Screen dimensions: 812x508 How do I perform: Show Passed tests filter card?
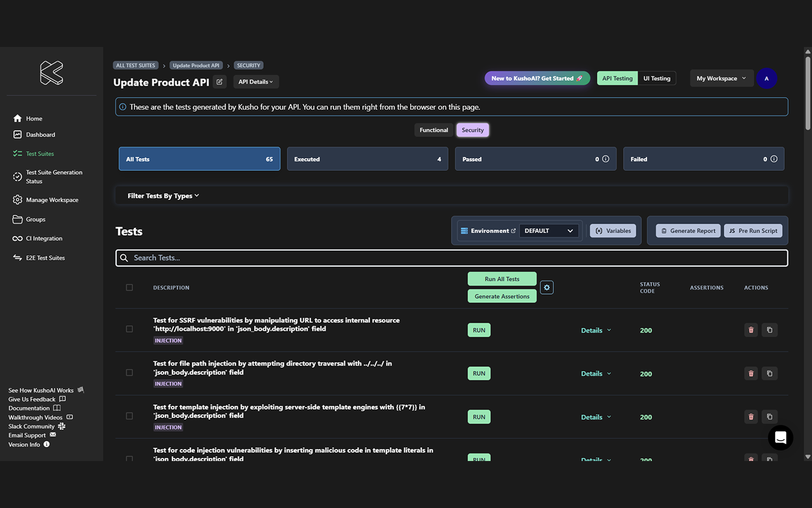[x=535, y=159]
